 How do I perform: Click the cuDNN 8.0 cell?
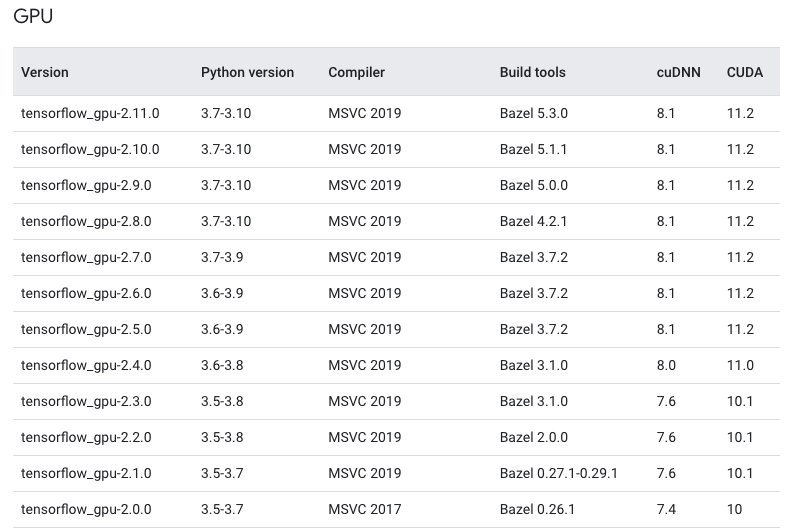[666, 366]
